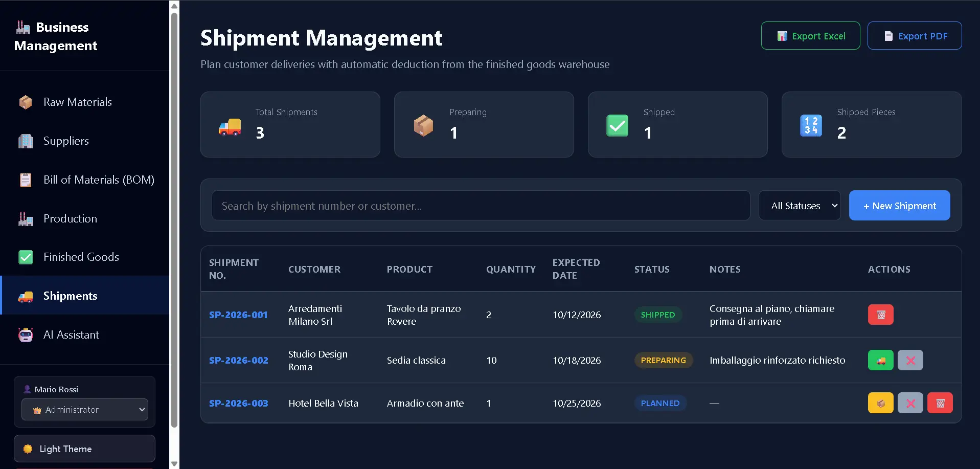Image resolution: width=980 pixels, height=469 pixels.
Task: Open the Administrator role dropdown
Action: [85, 410]
